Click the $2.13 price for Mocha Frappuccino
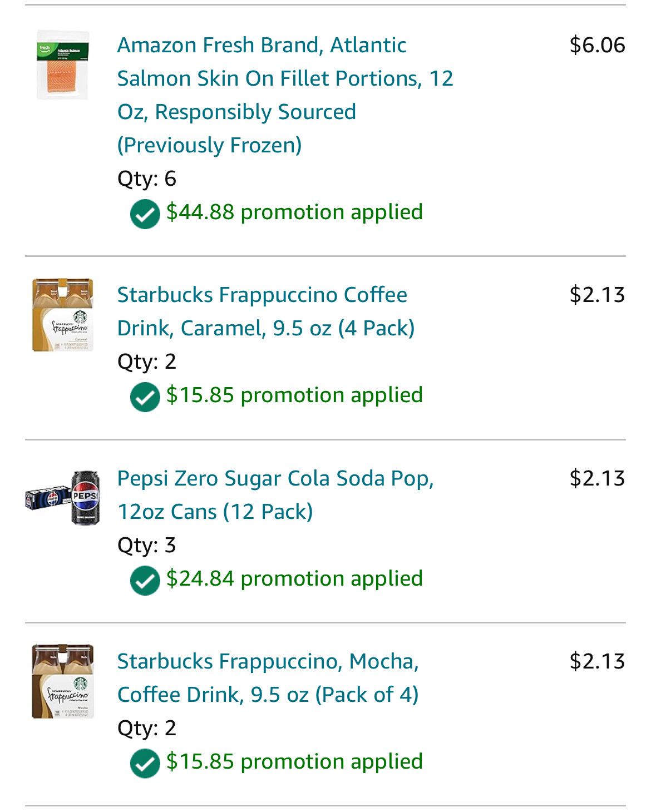Viewport: 651px width, 812px height. (597, 661)
